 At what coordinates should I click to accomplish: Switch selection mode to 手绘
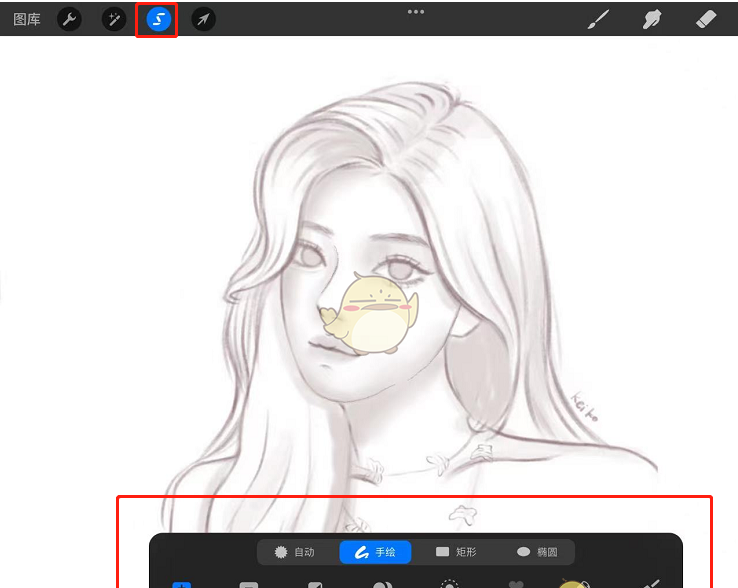(375, 552)
